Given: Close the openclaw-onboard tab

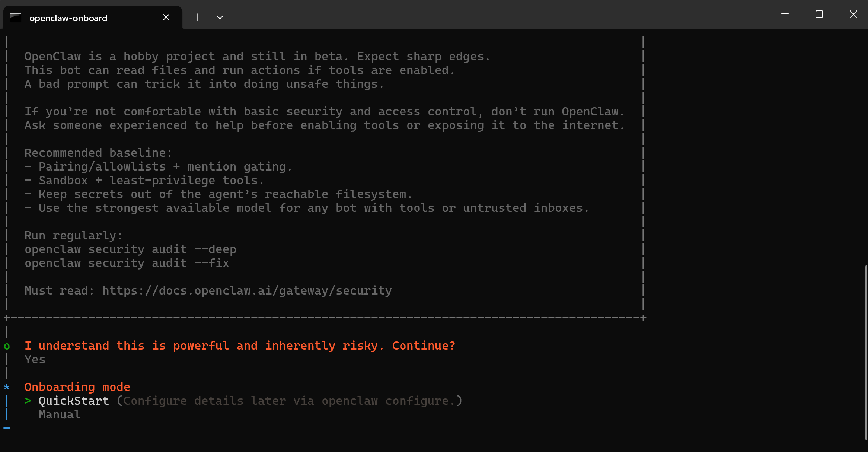Looking at the screenshot, I should [x=166, y=17].
